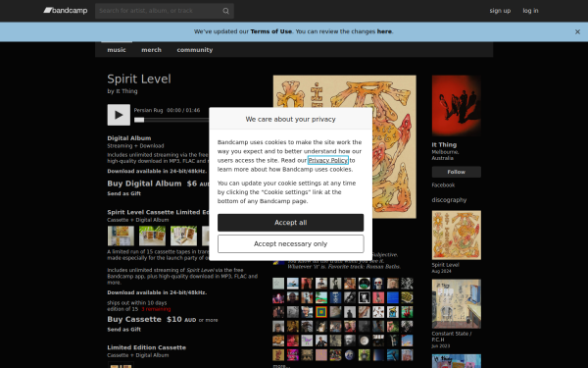Click the Follow button

point(457,172)
